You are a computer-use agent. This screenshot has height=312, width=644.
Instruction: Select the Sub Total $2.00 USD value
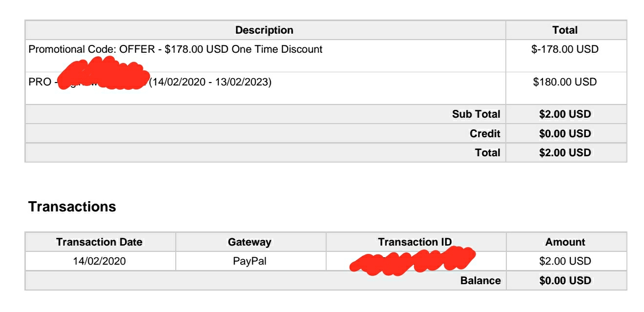point(565,114)
